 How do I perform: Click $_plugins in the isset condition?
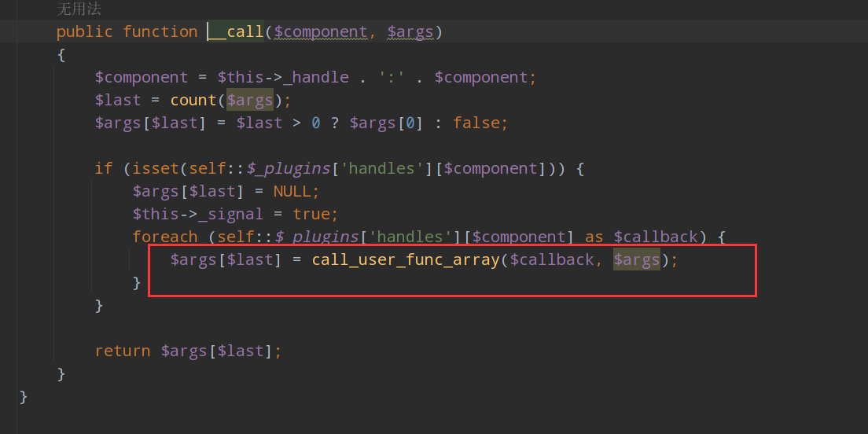(x=288, y=168)
